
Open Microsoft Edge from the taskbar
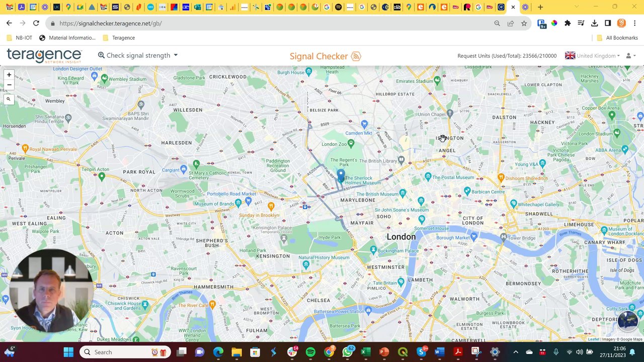click(x=218, y=352)
